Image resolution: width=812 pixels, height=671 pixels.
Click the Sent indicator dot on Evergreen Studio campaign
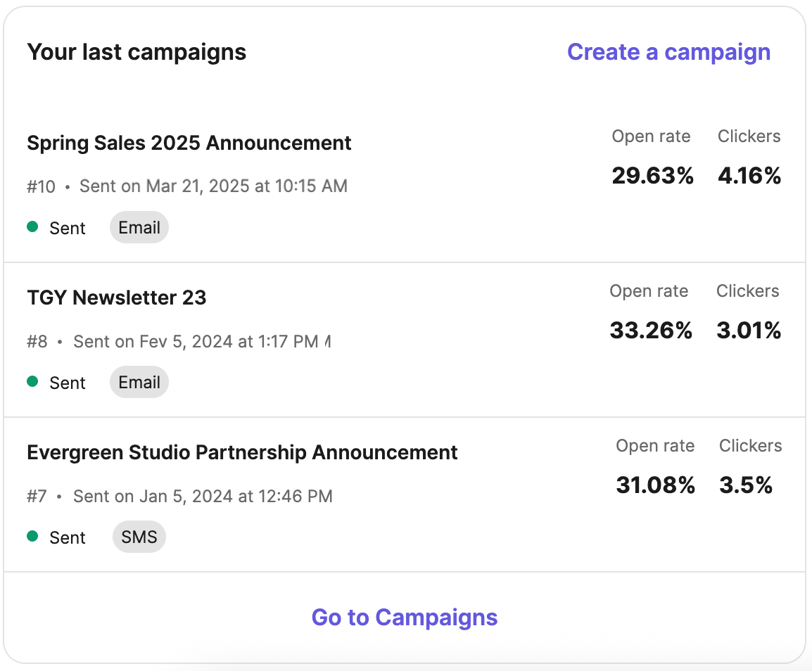click(x=32, y=537)
